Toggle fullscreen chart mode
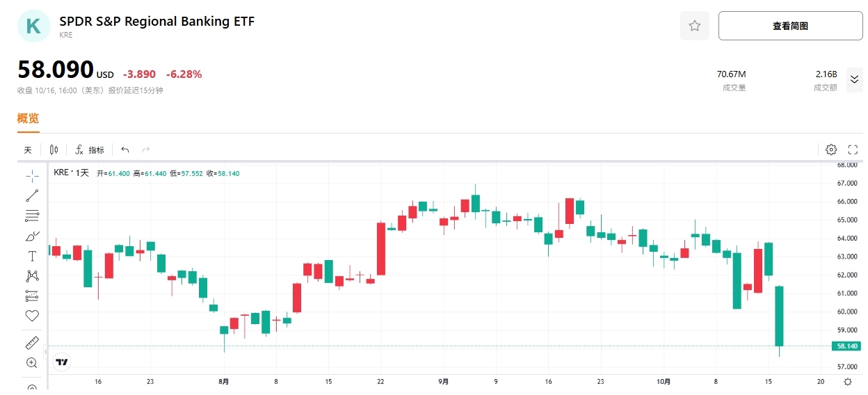This screenshot has width=868, height=395. (853, 150)
